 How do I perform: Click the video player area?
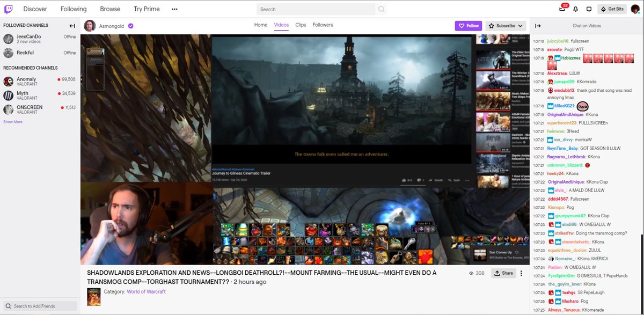tap(305, 149)
